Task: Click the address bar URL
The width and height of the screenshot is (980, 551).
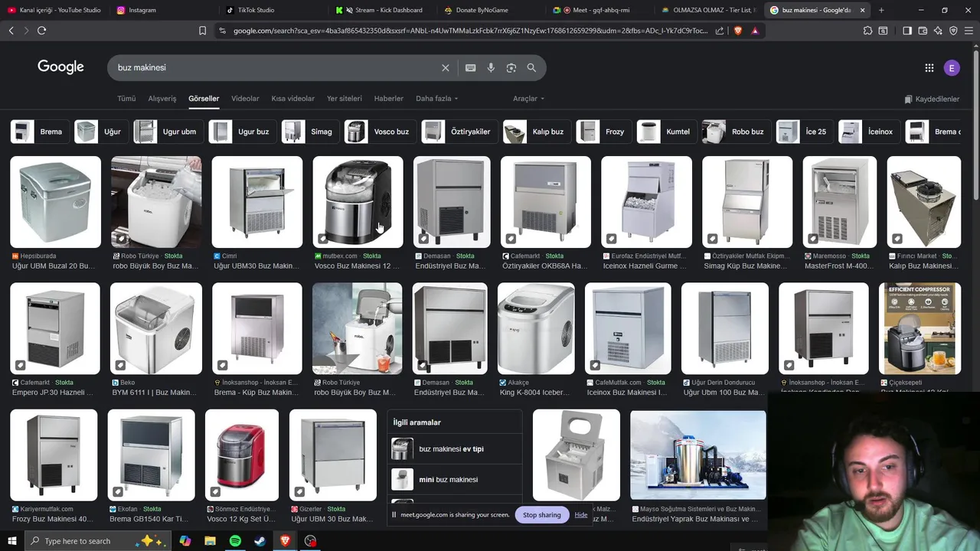Action: (x=470, y=31)
